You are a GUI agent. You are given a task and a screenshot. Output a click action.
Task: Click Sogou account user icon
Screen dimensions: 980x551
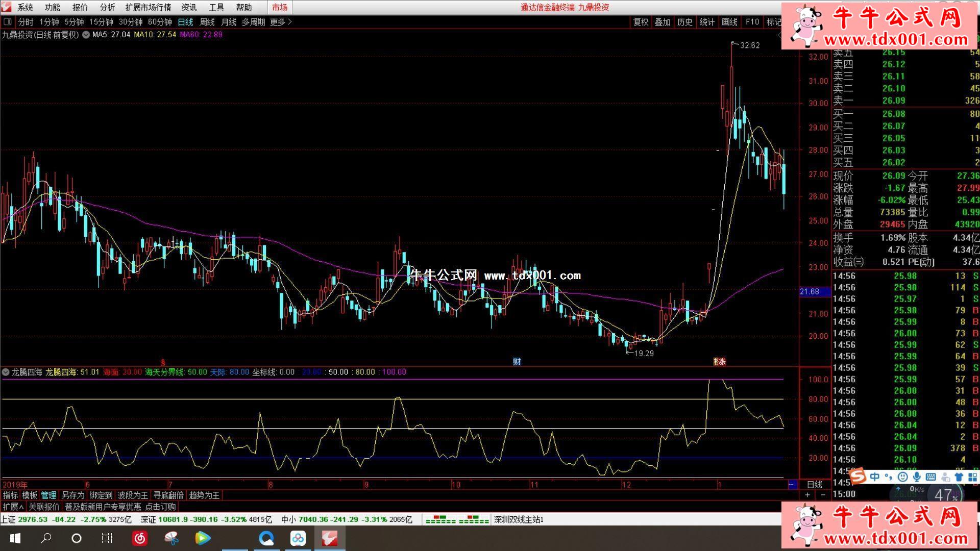coord(945,477)
